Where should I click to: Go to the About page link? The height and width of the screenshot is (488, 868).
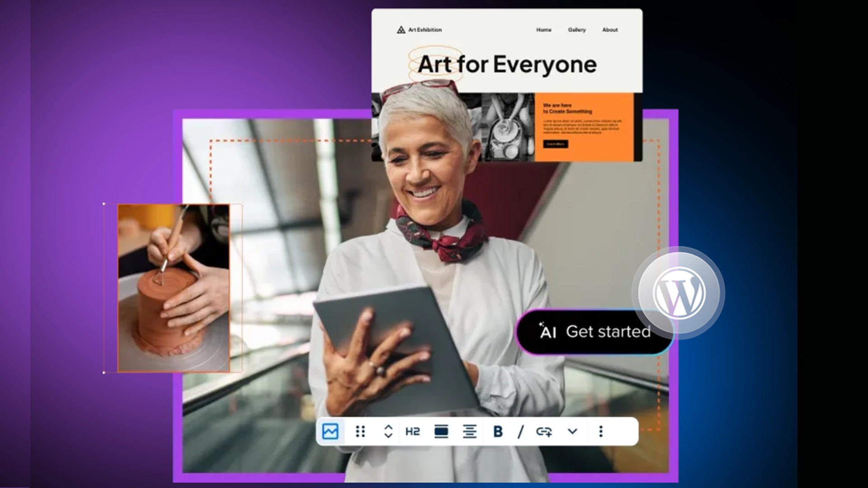pyautogui.click(x=609, y=30)
